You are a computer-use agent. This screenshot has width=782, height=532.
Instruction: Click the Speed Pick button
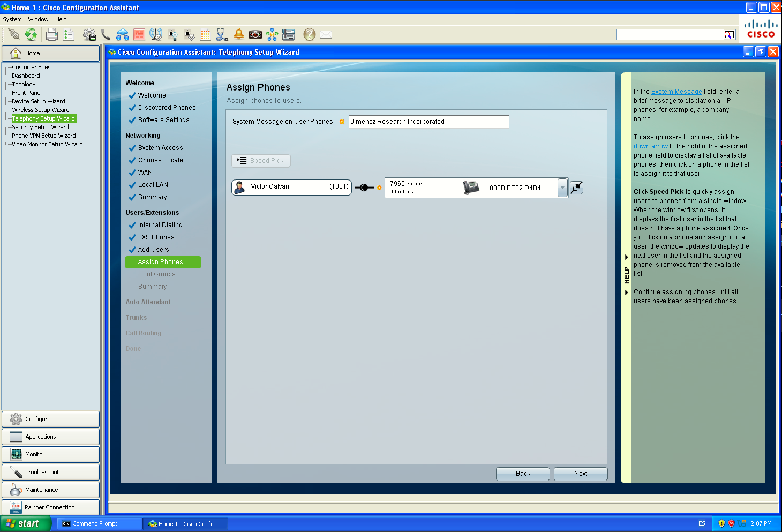click(x=261, y=161)
